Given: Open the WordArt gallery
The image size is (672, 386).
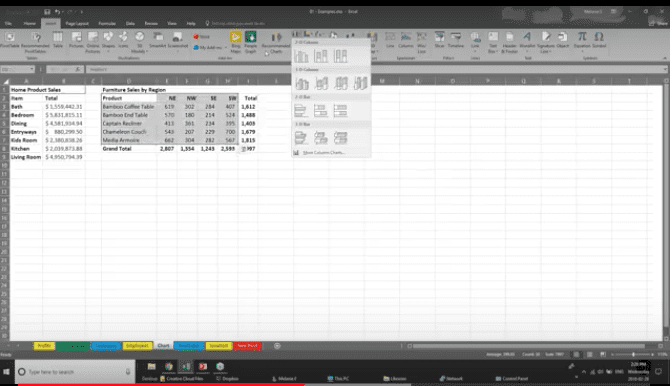Looking at the screenshot, I should [x=527, y=41].
